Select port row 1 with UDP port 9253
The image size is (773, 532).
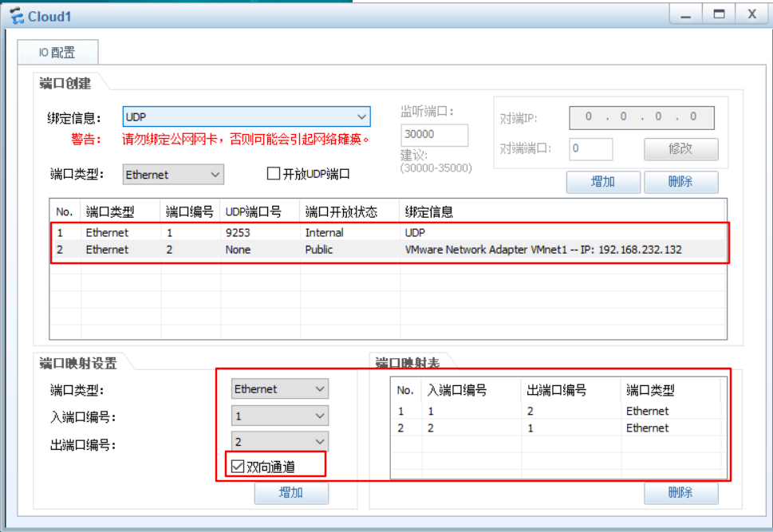click(388, 233)
